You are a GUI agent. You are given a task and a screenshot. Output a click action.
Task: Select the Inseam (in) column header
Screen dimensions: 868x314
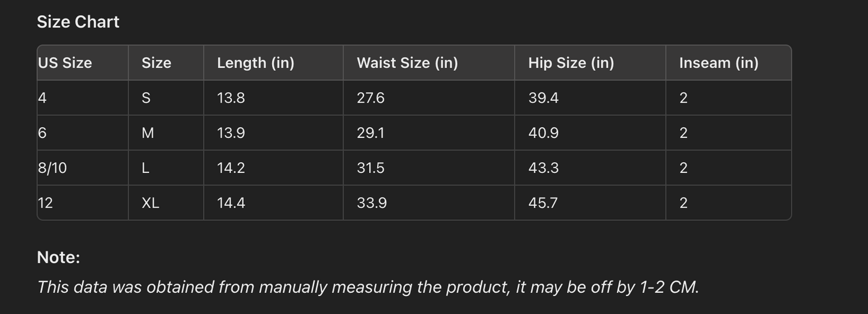pos(718,63)
